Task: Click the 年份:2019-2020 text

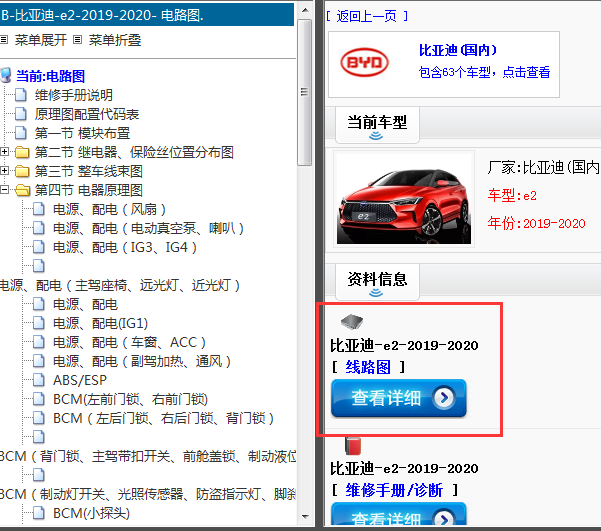Action: pyautogui.click(x=537, y=223)
